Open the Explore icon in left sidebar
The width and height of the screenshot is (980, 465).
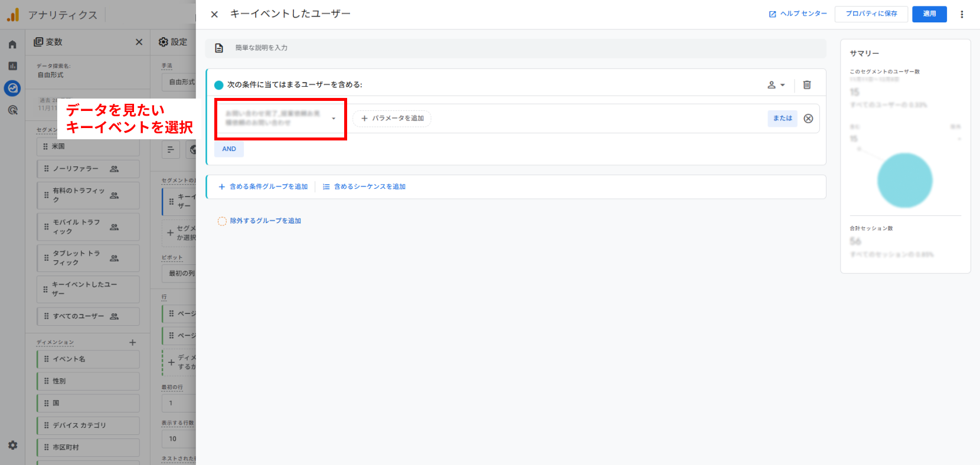coord(12,89)
